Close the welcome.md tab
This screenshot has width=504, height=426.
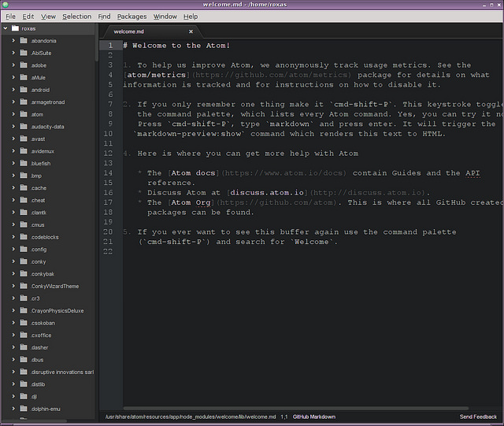(191, 31)
